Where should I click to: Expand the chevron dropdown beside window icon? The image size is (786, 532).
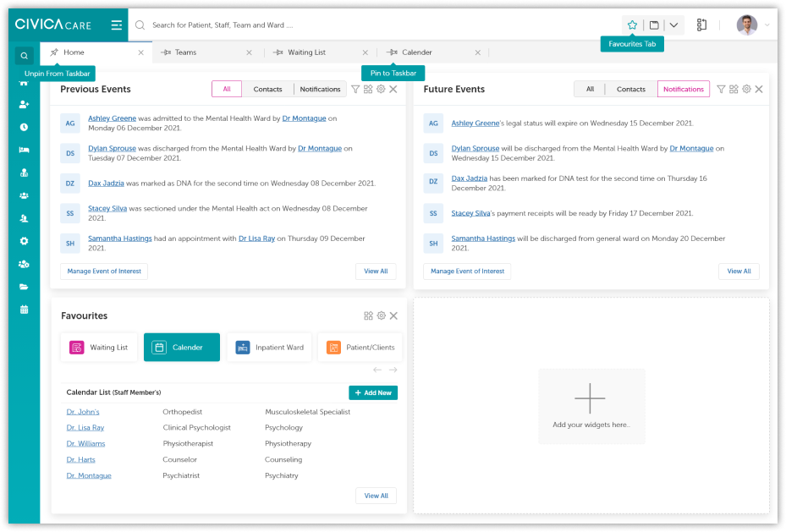click(673, 25)
